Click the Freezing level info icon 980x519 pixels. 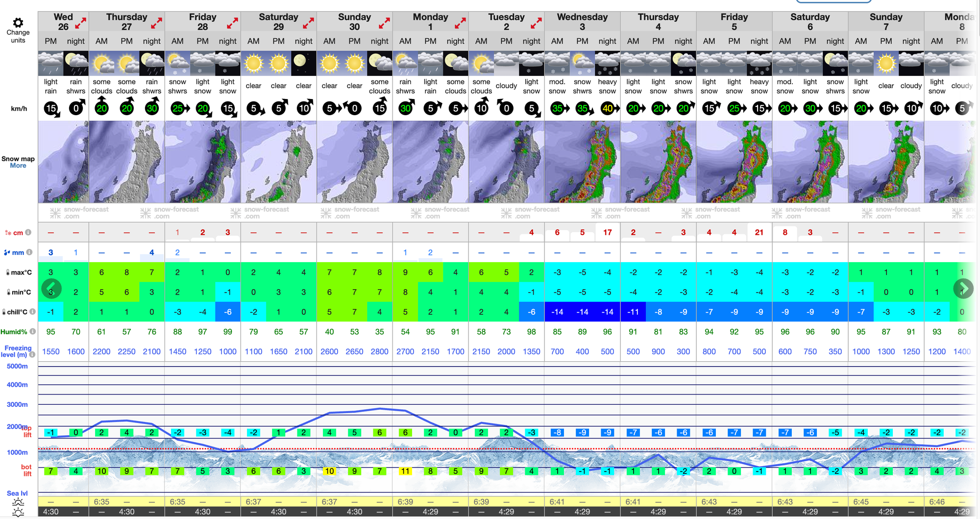tap(32, 354)
